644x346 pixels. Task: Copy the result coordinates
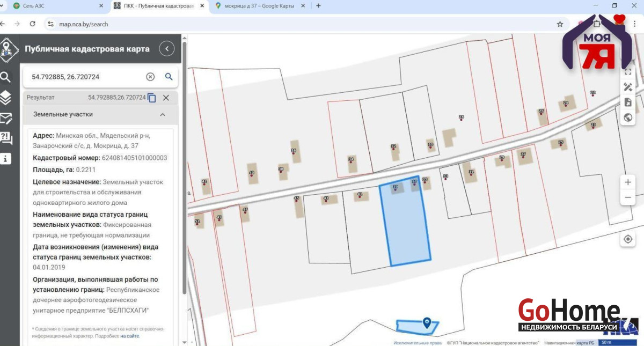click(152, 98)
